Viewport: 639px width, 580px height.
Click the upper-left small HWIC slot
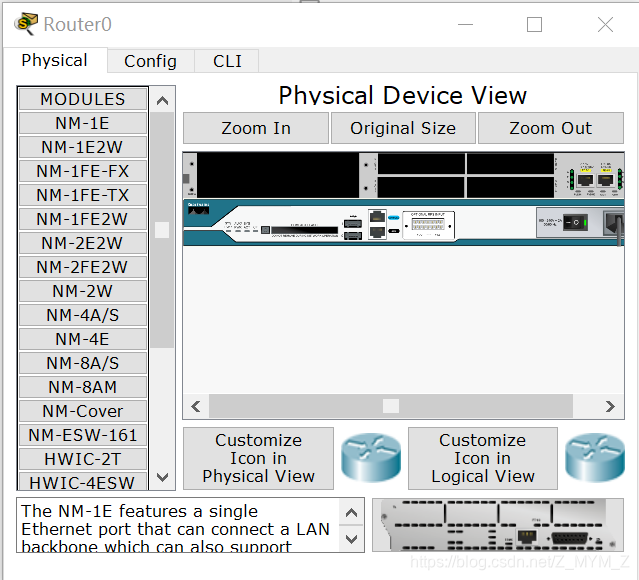[x=421, y=163]
